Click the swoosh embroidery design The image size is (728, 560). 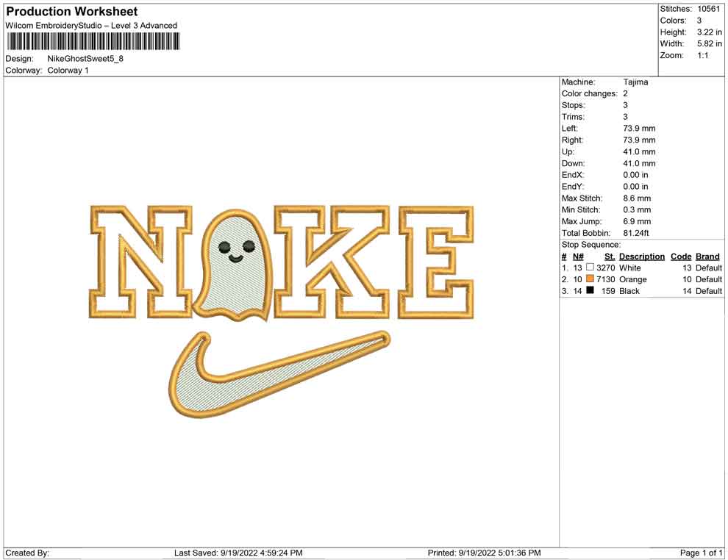click(x=279, y=374)
